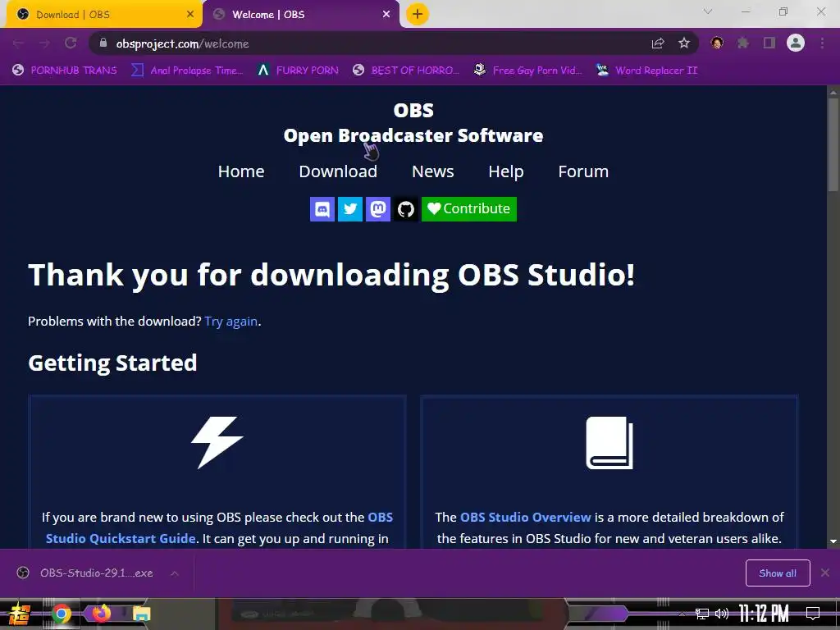Click the Try again download link
Image resolution: width=840 pixels, height=630 pixels.
pyautogui.click(x=231, y=322)
